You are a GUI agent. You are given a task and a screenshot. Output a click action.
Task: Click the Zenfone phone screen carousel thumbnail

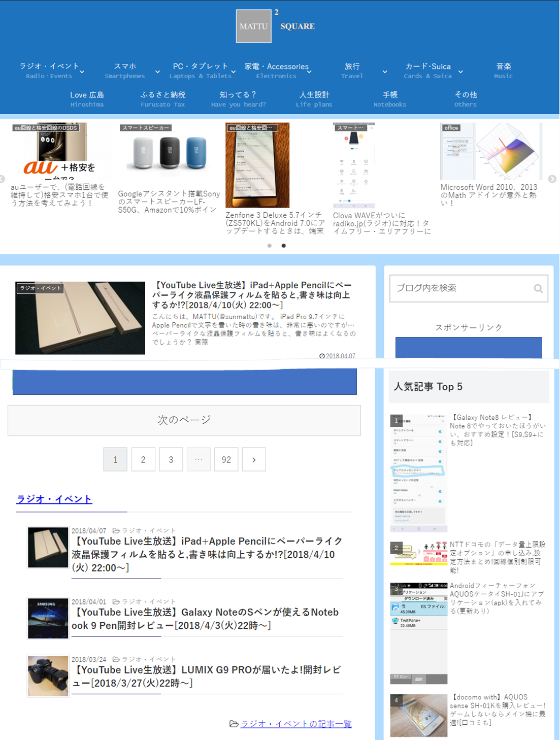pos(257,165)
